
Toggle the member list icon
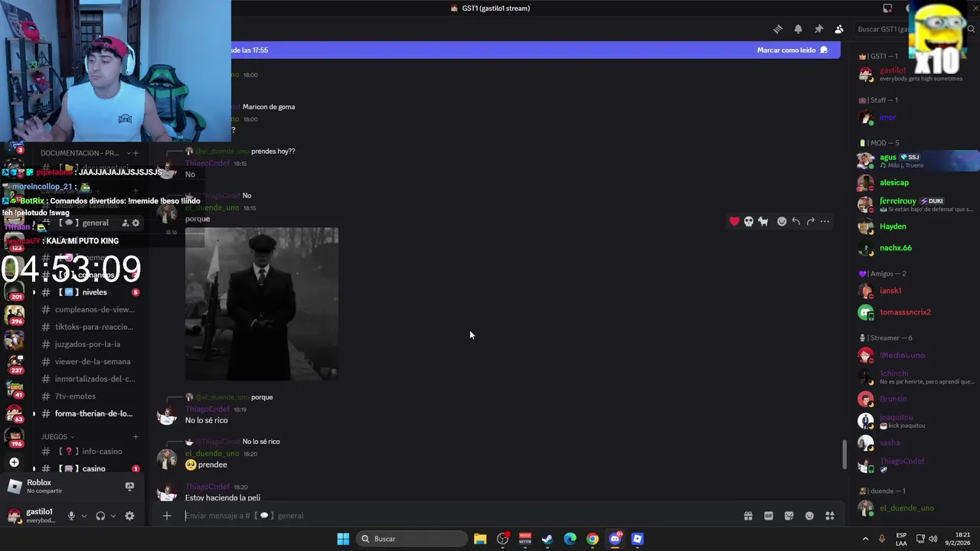click(839, 29)
